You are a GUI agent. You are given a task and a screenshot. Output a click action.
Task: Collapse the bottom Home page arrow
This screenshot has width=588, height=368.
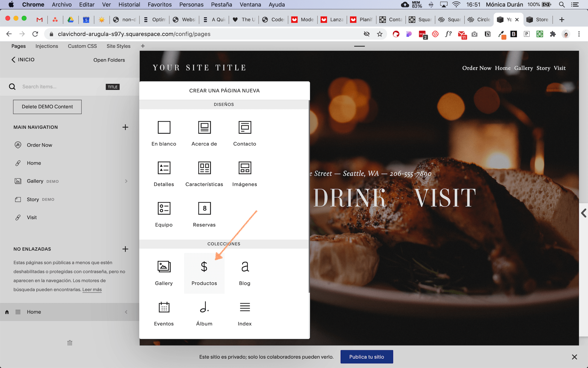[126, 312]
